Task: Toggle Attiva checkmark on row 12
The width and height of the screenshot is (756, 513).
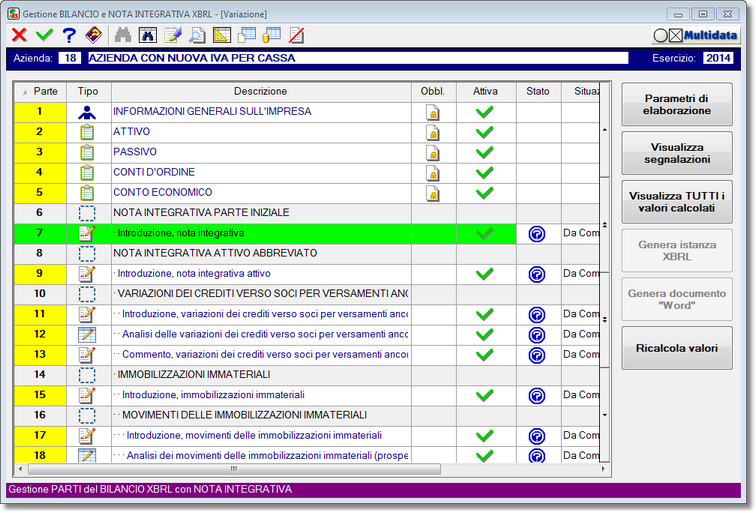Action: coord(485,335)
